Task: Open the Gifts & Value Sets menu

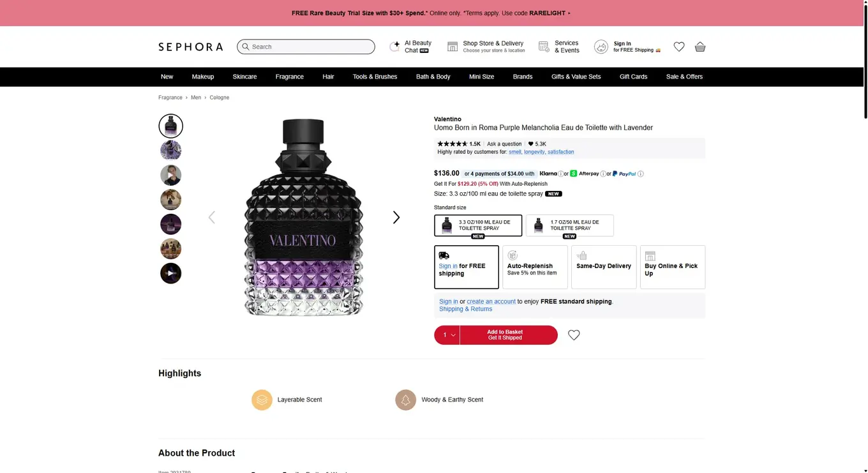Action: (x=576, y=77)
